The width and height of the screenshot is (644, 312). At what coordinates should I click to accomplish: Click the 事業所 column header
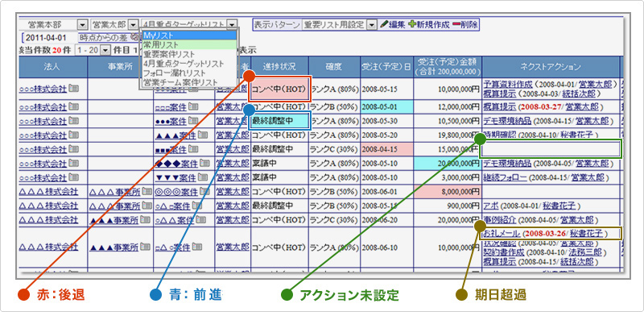[x=120, y=67]
